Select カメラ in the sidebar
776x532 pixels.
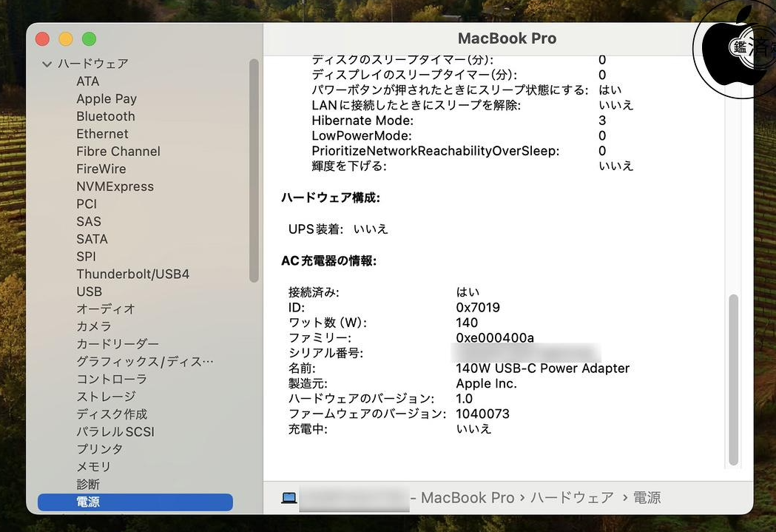click(x=93, y=326)
